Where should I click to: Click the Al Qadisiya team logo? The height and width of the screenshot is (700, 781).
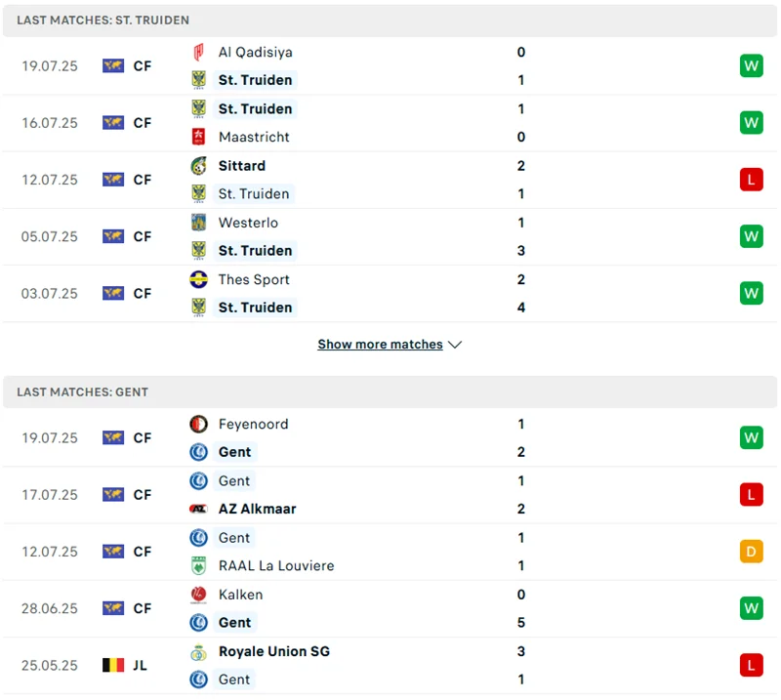198,53
